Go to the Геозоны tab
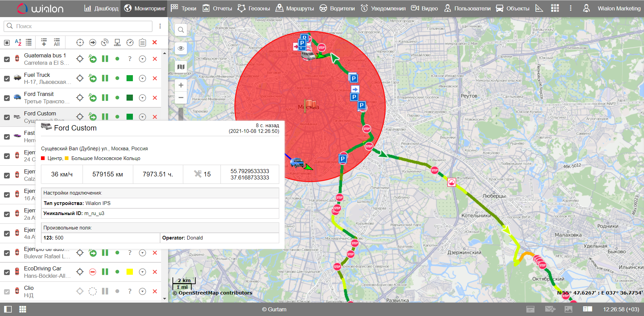This screenshot has width=644, height=316. click(253, 8)
